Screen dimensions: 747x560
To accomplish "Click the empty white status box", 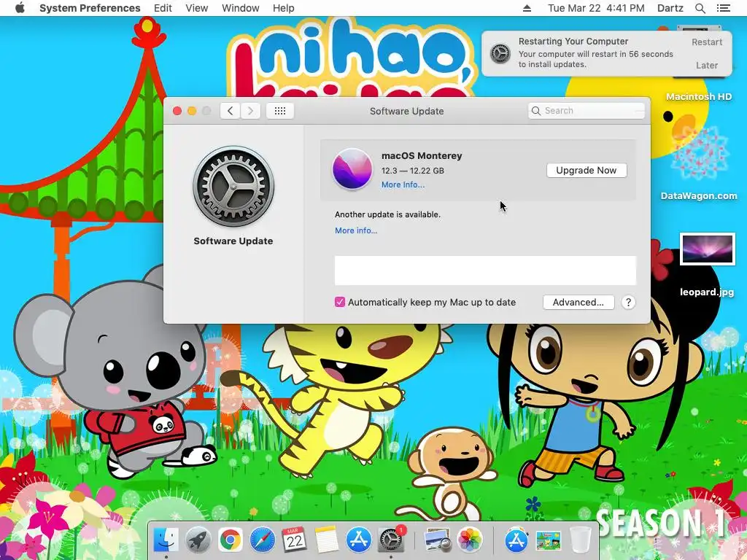I will (x=485, y=270).
